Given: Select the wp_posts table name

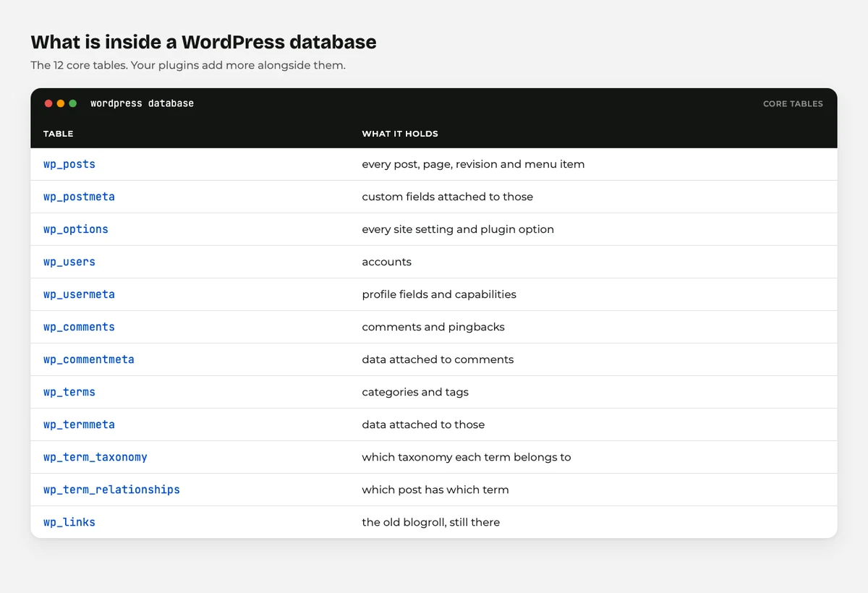Looking at the screenshot, I should [x=69, y=164].
